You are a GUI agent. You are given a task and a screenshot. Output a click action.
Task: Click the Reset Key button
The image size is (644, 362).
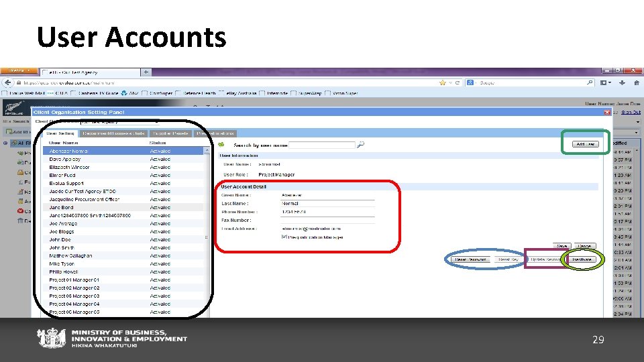pos(508,259)
